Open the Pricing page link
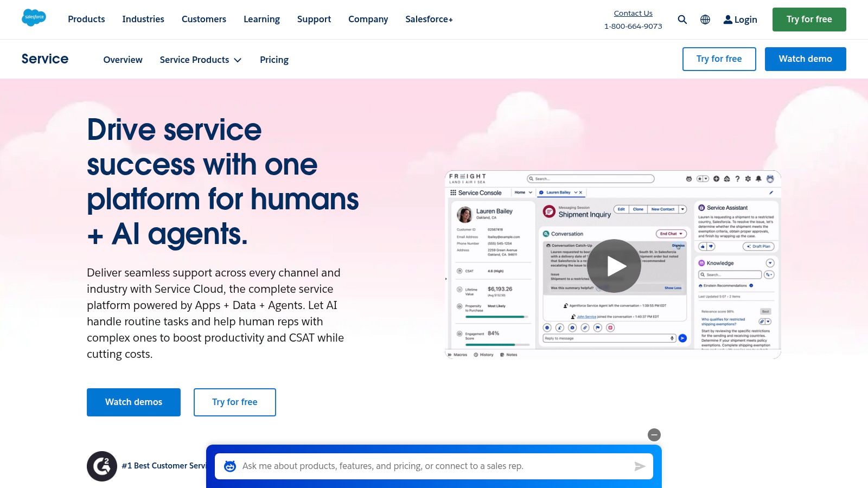868x488 pixels. pos(274,60)
